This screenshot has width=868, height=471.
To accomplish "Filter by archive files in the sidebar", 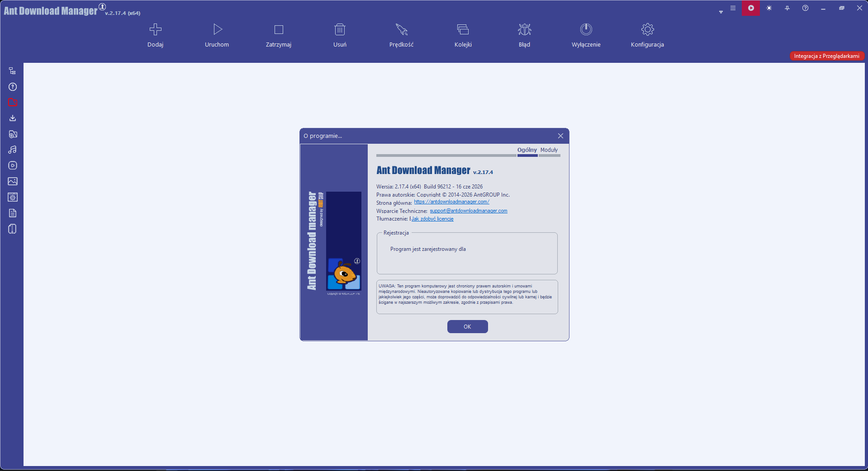I will pyautogui.click(x=13, y=229).
